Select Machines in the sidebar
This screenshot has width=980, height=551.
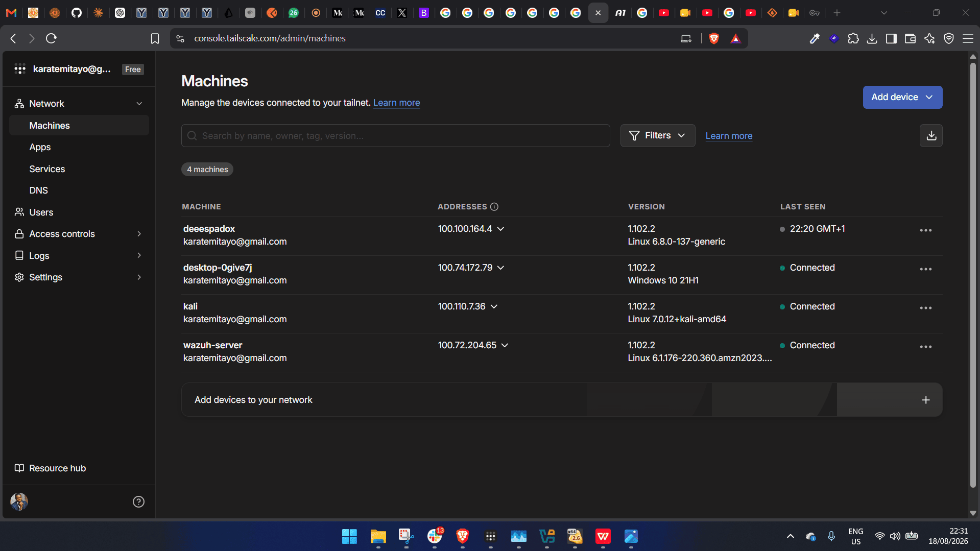coord(79,126)
